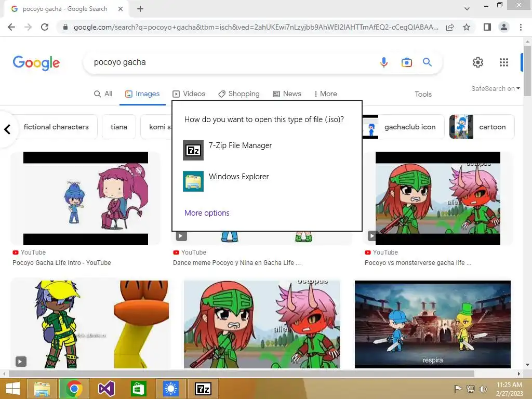Open Chrome three-dot menu
532x399 pixels.
[x=521, y=27]
